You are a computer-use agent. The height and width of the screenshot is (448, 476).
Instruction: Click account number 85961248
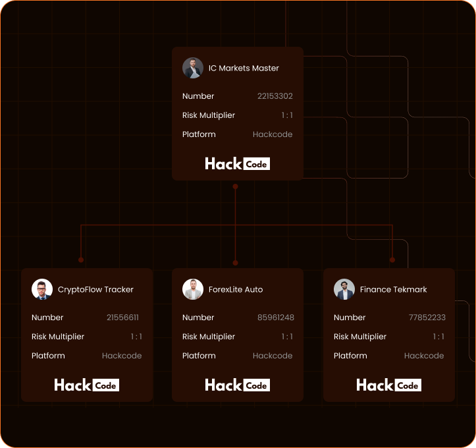[276, 318]
